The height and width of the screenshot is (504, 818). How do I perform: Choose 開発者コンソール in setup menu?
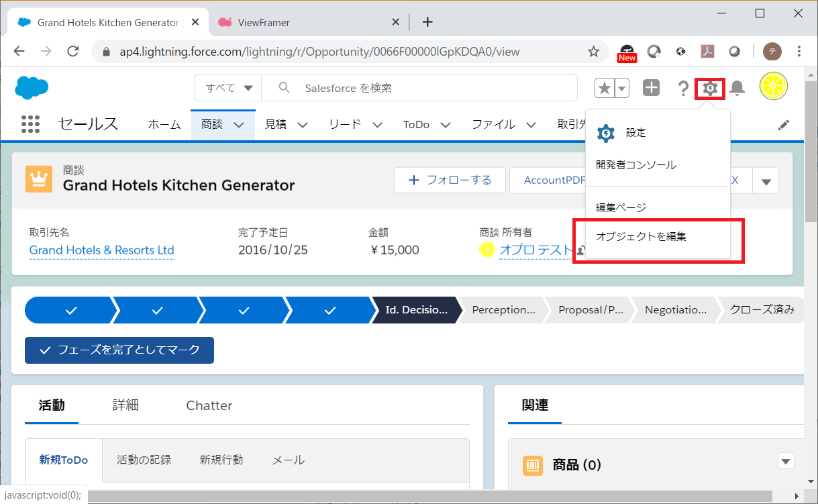point(635,165)
